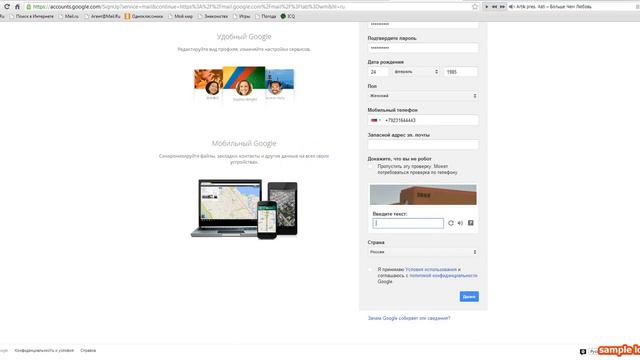Open the Условия использования link
The height and width of the screenshot is (360, 640).
[x=431, y=269]
